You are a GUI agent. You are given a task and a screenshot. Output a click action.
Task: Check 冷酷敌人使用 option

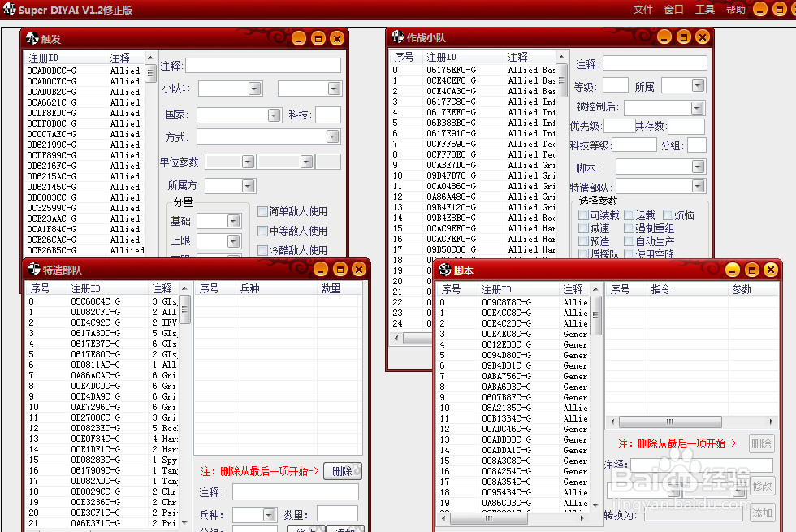point(262,250)
